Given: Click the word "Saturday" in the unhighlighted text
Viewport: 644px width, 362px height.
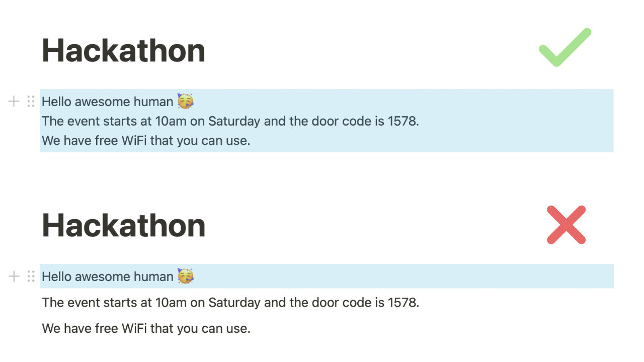Looking at the screenshot, I should (234, 303).
